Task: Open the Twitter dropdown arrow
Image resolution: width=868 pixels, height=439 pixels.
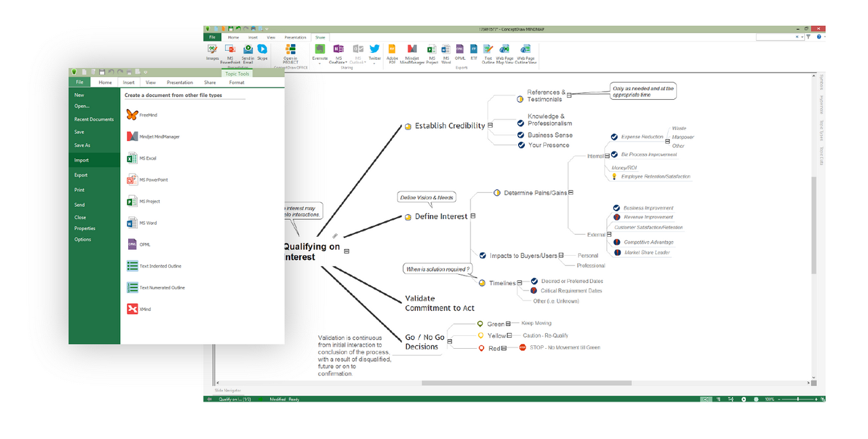Action: click(x=374, y=64)
